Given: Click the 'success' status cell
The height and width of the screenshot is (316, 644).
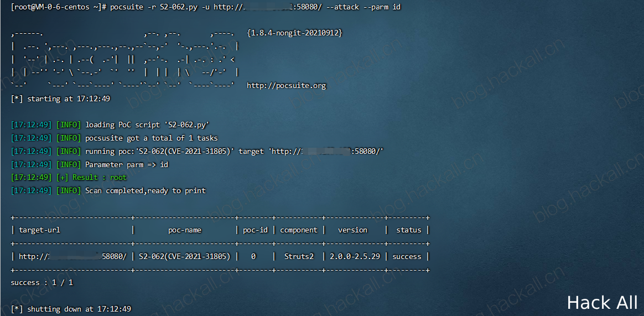Looking at the screenshot, I should point(407,256).
